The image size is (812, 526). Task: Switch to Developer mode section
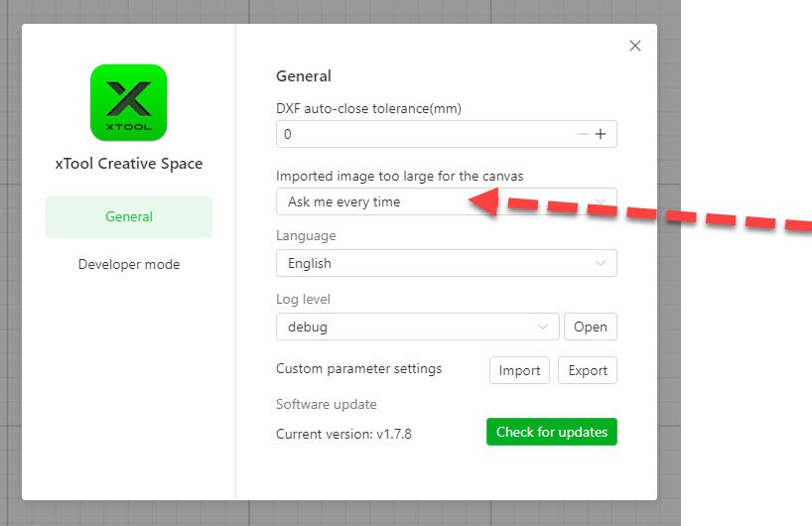tap(129, 264)
